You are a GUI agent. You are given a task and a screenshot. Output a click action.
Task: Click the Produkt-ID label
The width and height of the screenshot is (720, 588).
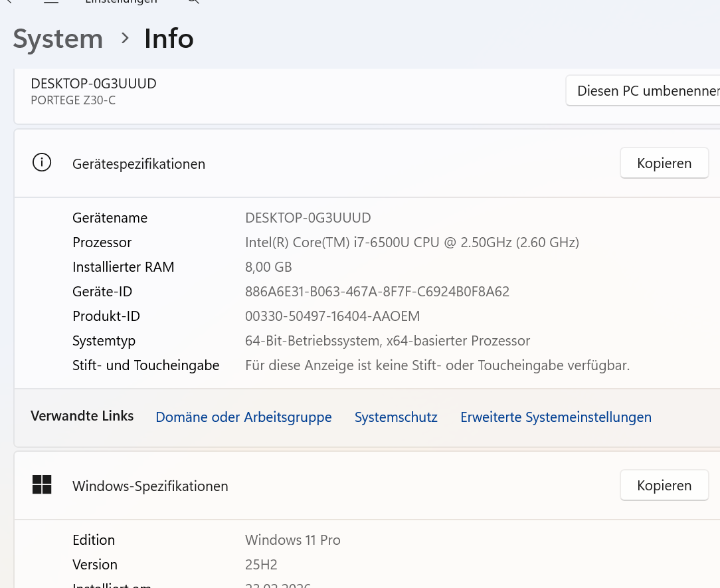(106, 316)
